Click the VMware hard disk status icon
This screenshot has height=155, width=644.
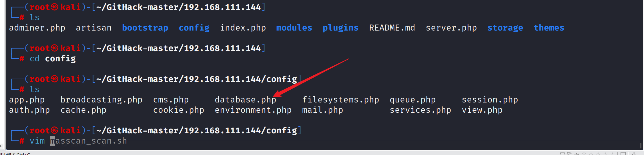(x=563, y=154)
